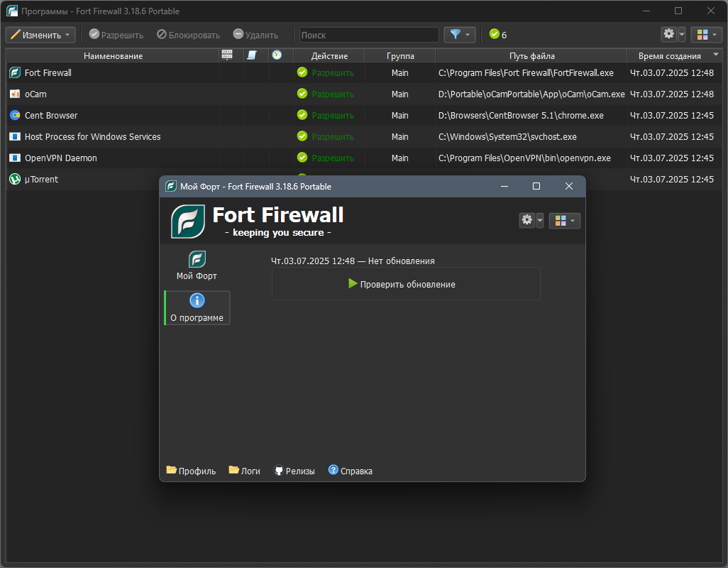Maximize the Мой Форт dialog

[536, 186]
